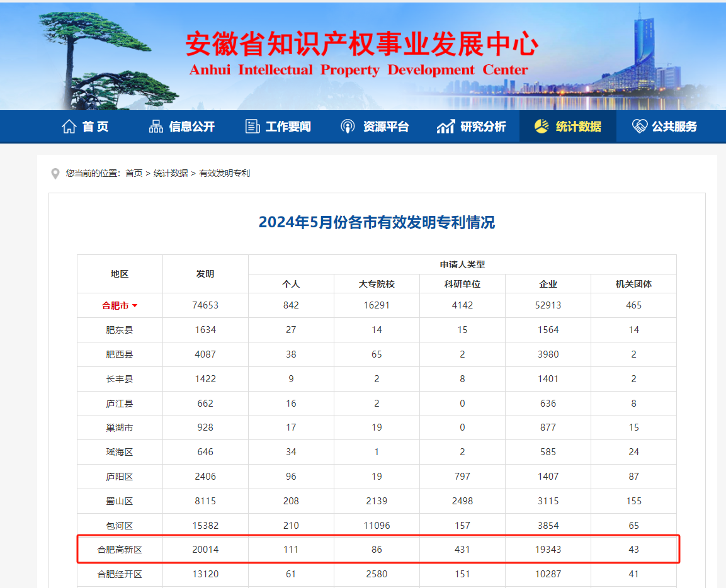Expand the 合肥市 dropdown arrow in the table

[136, 305]
